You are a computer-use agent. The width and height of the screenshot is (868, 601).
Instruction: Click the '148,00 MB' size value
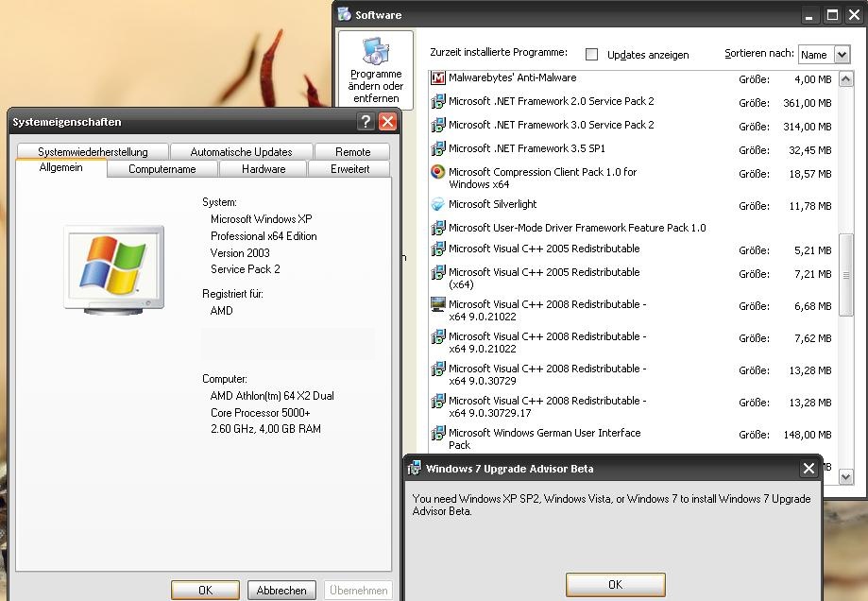coord(808,435)
